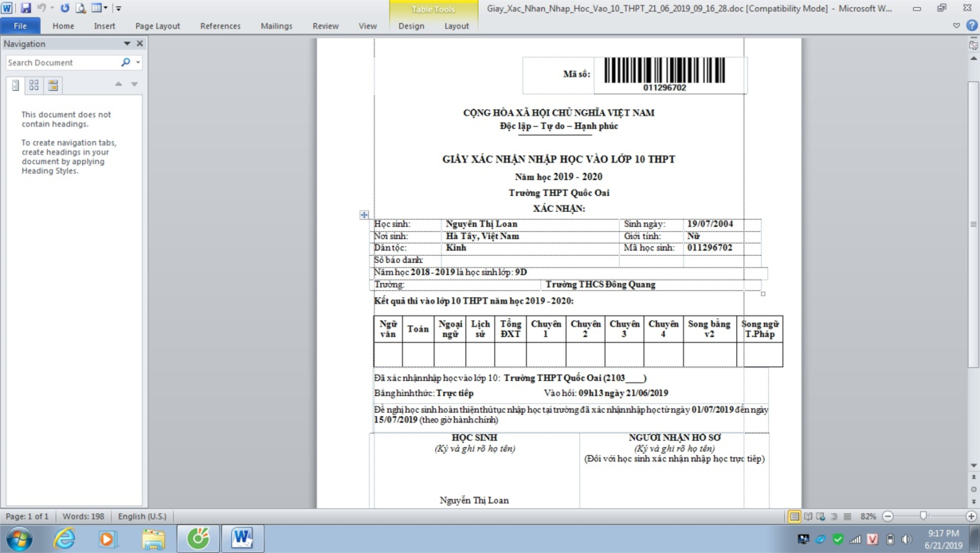This screenshot has width=980, height=553.
Task: Click the table move handle above the table
Action: point(364,215)
